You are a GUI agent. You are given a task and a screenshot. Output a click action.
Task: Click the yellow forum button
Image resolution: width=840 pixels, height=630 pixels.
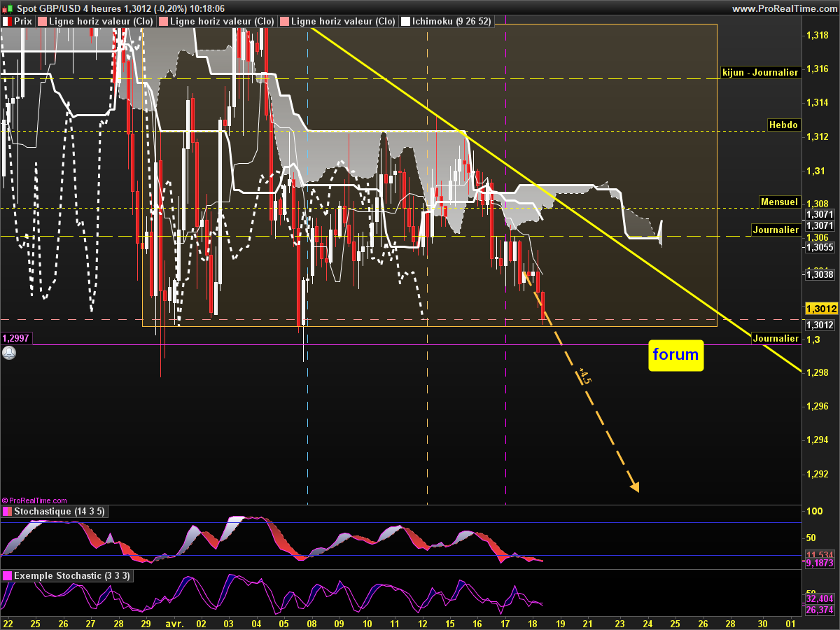tap(675, 355)
